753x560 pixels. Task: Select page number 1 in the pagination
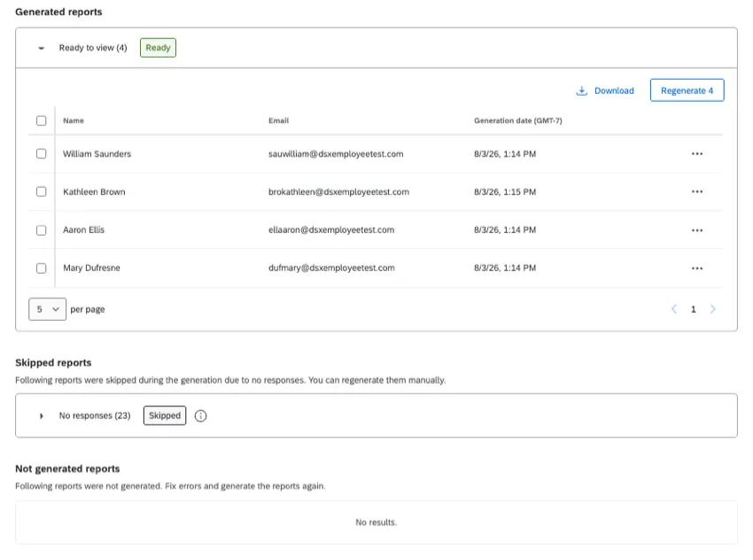[693, 309]
